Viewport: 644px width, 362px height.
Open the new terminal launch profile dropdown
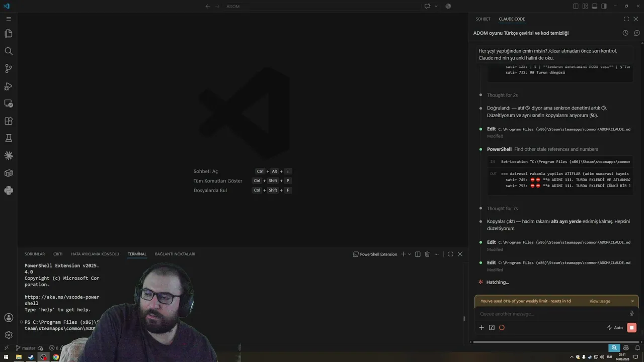tap(410, 254)
